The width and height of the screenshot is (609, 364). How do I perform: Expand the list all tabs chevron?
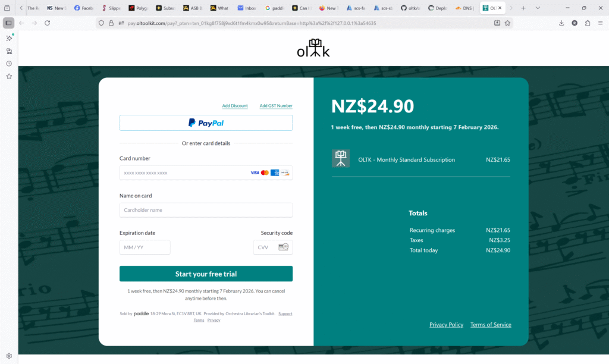(x=538, y=8)
